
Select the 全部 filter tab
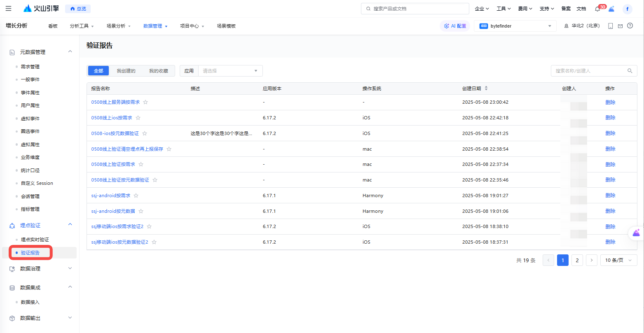[x=98, y=71]
